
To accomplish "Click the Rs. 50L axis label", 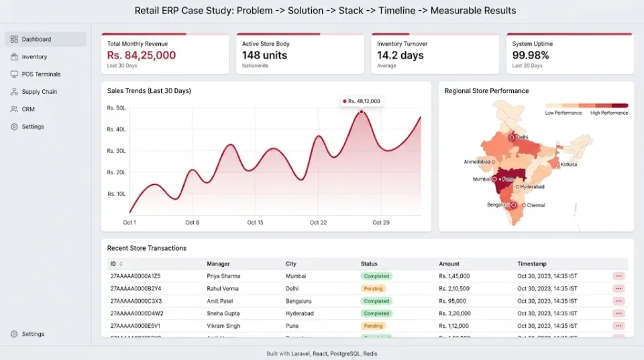I will (x=116, y=108).
